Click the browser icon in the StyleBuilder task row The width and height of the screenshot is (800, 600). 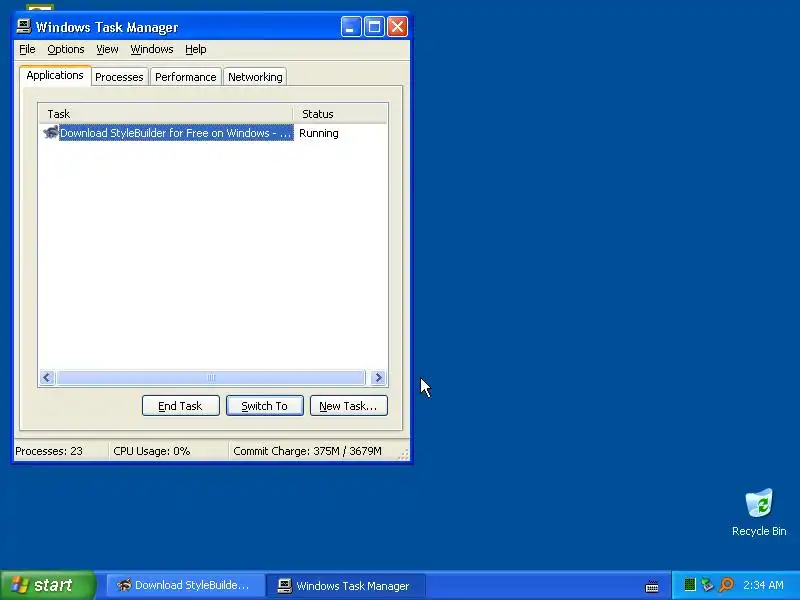point(51,133)
